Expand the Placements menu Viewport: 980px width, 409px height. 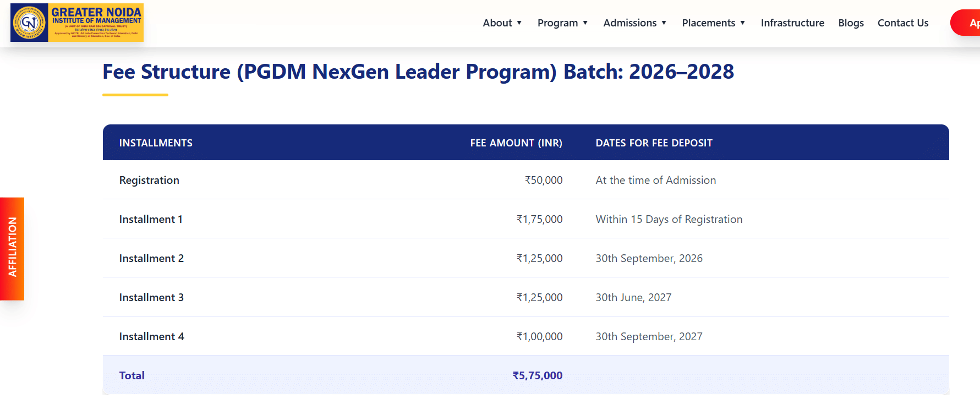pyautogui.click(x=713, y=23)
